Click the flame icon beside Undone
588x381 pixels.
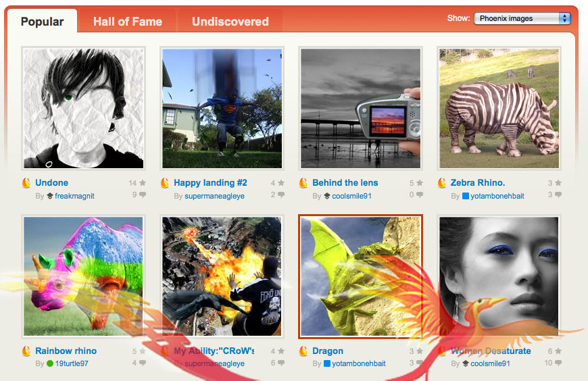click(26, 182)
